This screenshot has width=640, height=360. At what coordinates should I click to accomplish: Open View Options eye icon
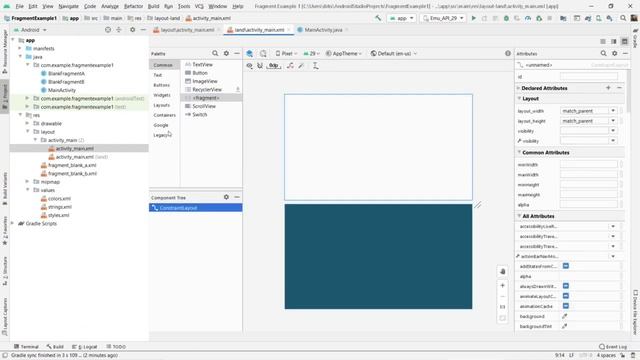point(249,66)
